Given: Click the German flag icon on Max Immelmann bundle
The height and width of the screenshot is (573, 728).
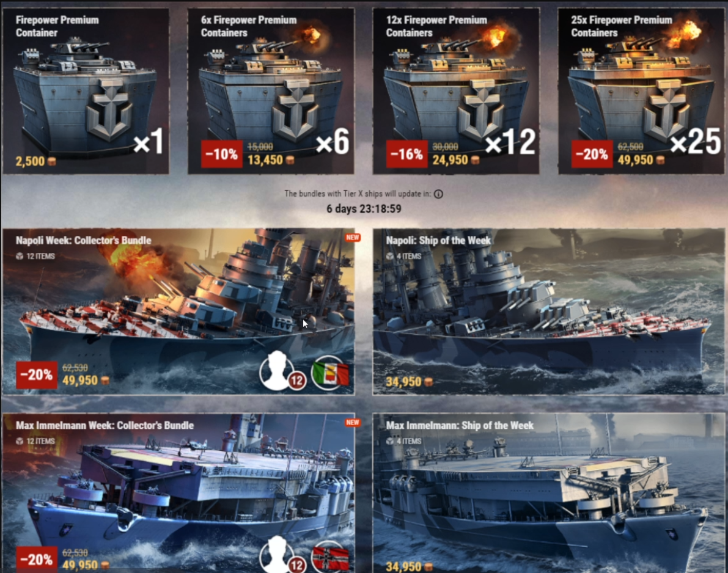Looking at the screenshot, I should (x=330, y=557).
